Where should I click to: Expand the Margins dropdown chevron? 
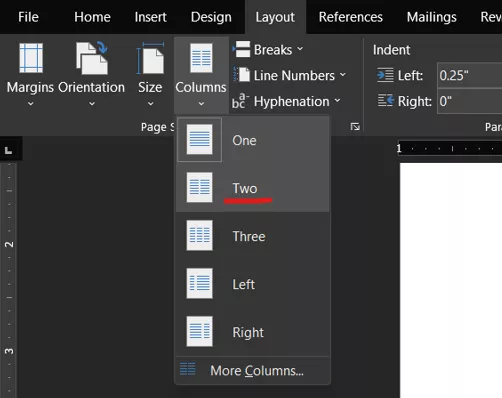click(31, 104)
